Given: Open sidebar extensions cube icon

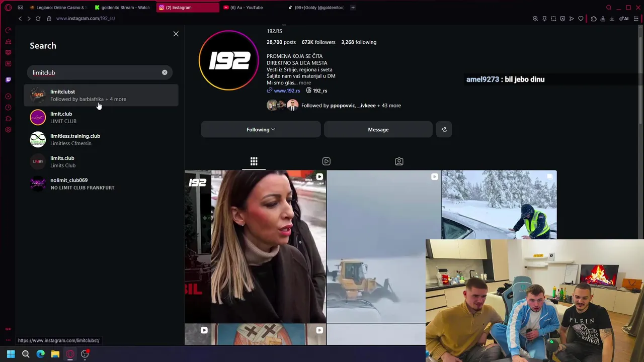Looking at the screenshot, I should pos(8,119).
